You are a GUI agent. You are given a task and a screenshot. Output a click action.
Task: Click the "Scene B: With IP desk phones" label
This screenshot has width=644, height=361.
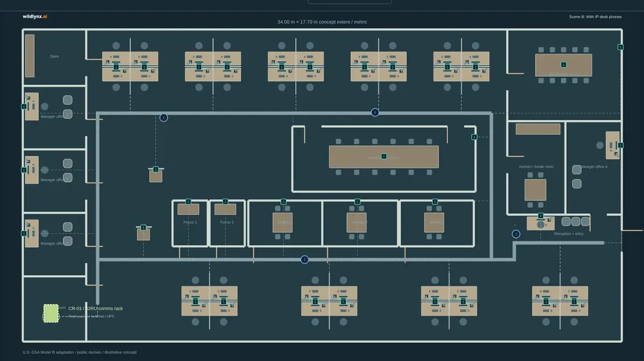pyautogui.click(x=596, y=17)
